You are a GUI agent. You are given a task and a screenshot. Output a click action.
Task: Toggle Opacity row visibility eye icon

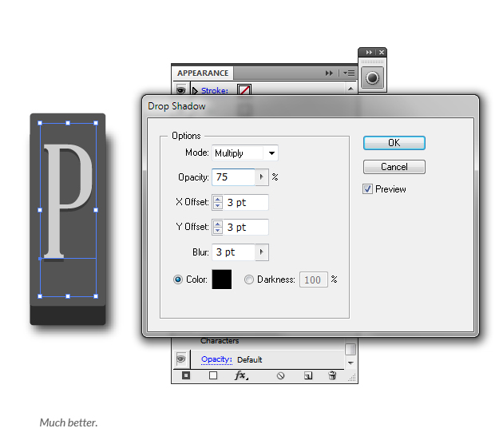click(181, 359)
